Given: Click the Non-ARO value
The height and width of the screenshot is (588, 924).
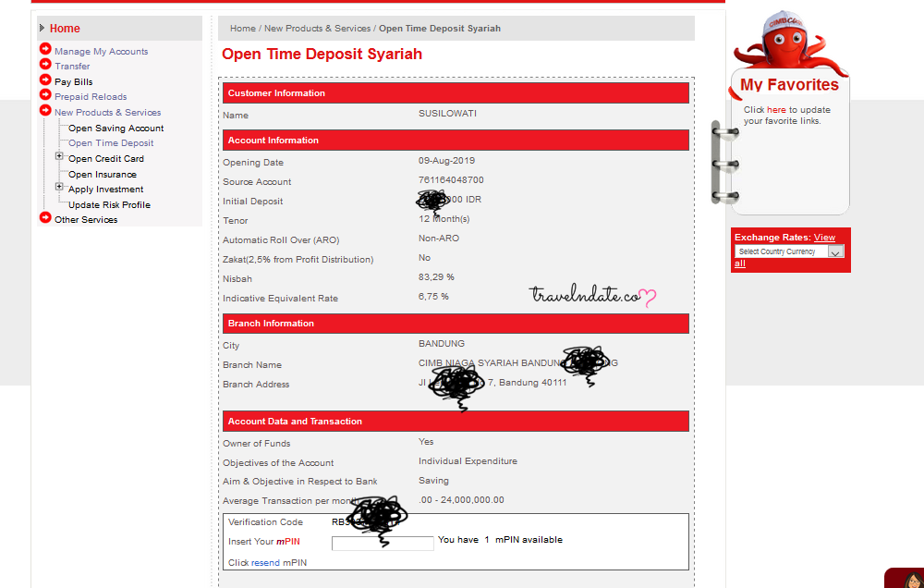Looking at the screenshot, I should point(438,239).
